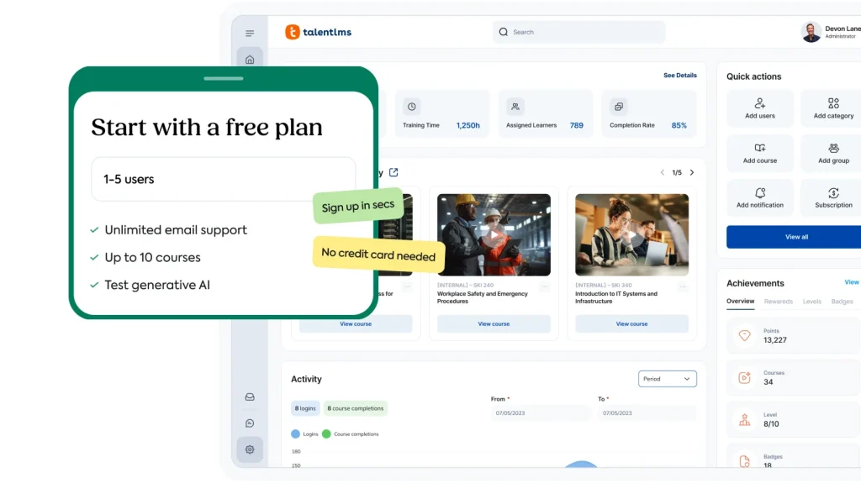Image resolution: width=861 pixels, height=504 pixels.
Task: Open external link icon beside course heading
Action: pyautogui.click(x=394, y=172)
